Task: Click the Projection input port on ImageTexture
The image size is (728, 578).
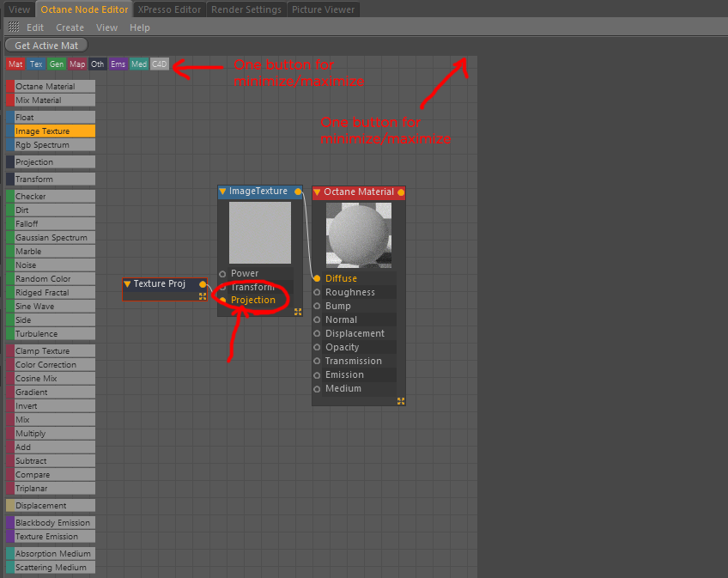Action: point(223,300)
